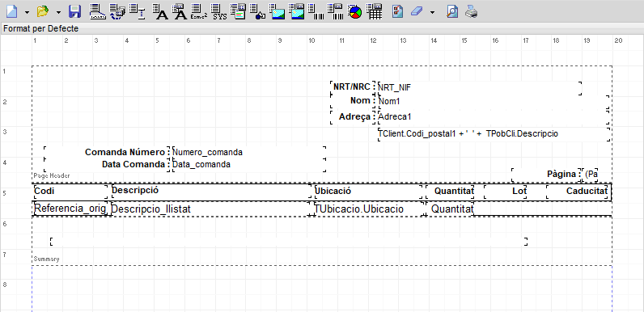This screenshot has width=644, height=312.
Task: Select the database barcode tool
Action: [336, 11]
